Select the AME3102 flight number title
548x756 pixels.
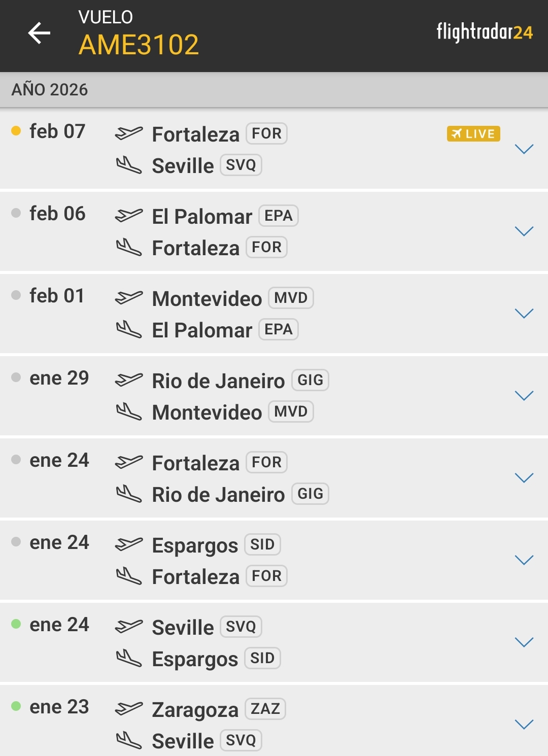[x=139, y=45]
